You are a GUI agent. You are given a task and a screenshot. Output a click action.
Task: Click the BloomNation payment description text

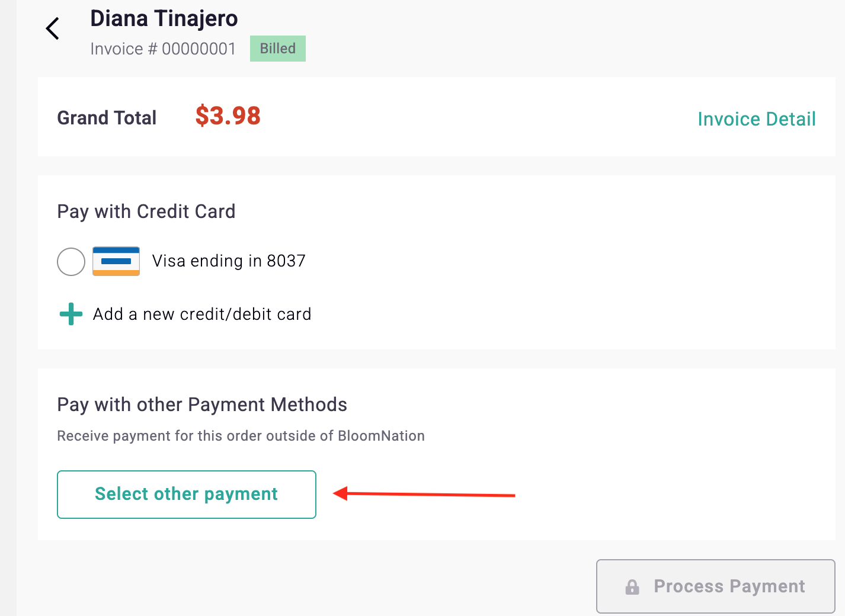coord(241,436)
